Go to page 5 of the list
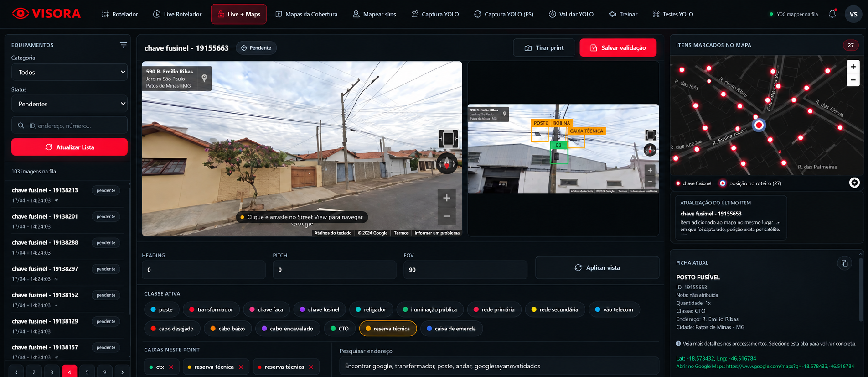868x377 pixels. pyautogui.click(x=87, y=372)
